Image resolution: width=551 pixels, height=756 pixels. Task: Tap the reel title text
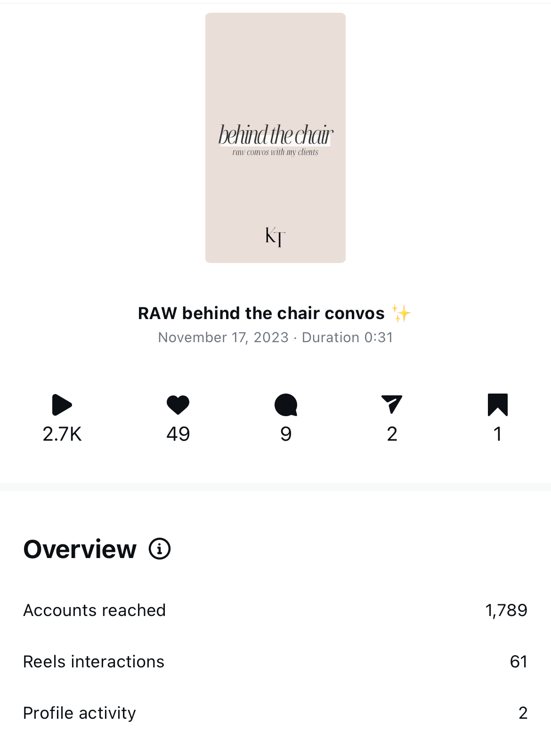pyautogui.click(x=261, y=313)
